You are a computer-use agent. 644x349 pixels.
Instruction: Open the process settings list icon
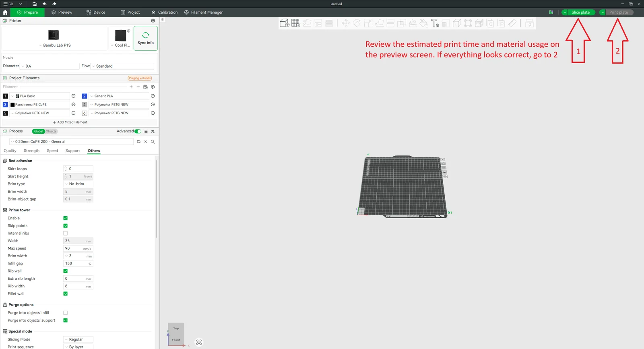pos(146,131)
